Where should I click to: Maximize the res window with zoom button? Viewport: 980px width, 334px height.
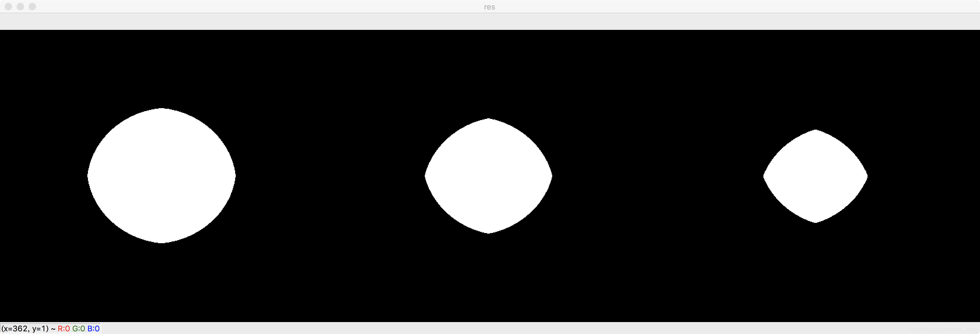[x=32, y=7]
